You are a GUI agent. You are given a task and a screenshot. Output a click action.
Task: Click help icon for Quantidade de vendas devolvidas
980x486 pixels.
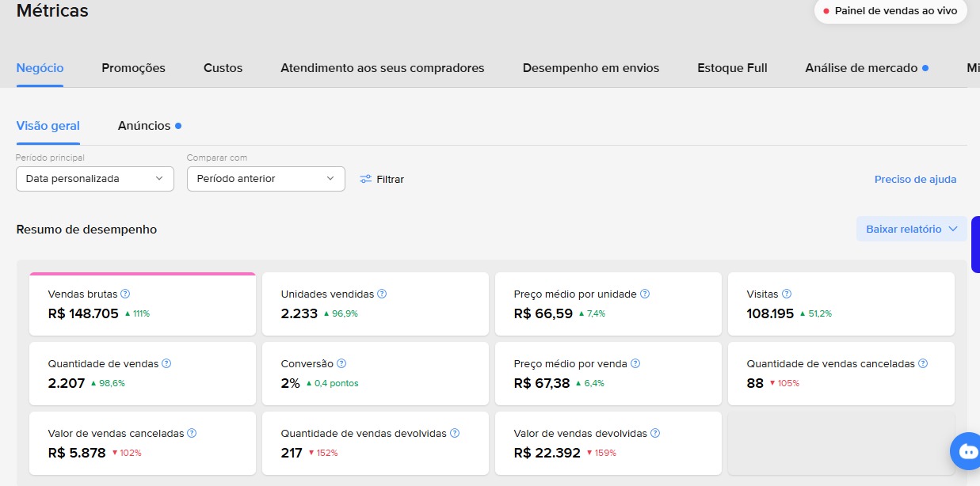(x=455, y=434)
